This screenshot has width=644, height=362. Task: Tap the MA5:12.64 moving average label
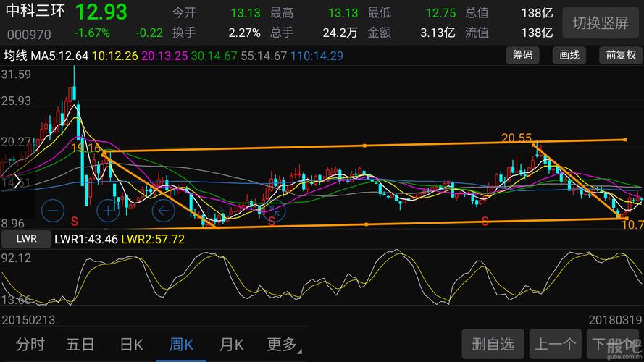point(59,56)
